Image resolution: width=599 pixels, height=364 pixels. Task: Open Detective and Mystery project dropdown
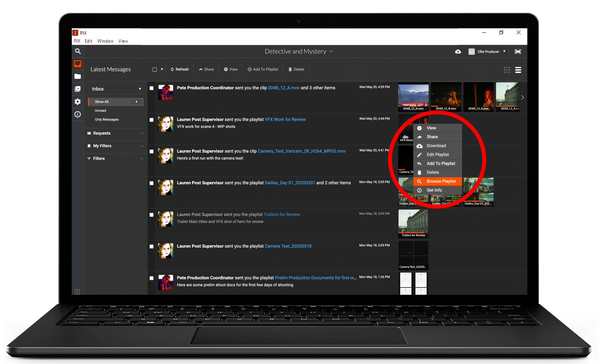pos(299,51)
